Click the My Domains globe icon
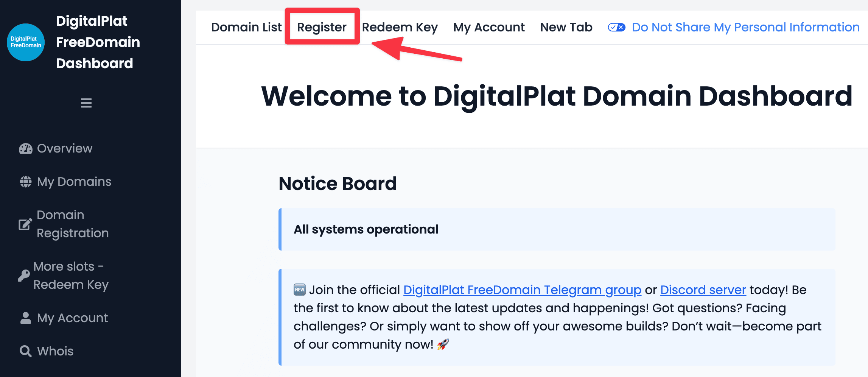 click(25, 182)
